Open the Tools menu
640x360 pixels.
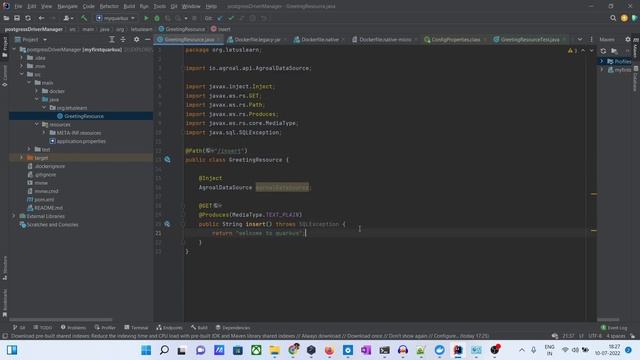pos(160,7)
